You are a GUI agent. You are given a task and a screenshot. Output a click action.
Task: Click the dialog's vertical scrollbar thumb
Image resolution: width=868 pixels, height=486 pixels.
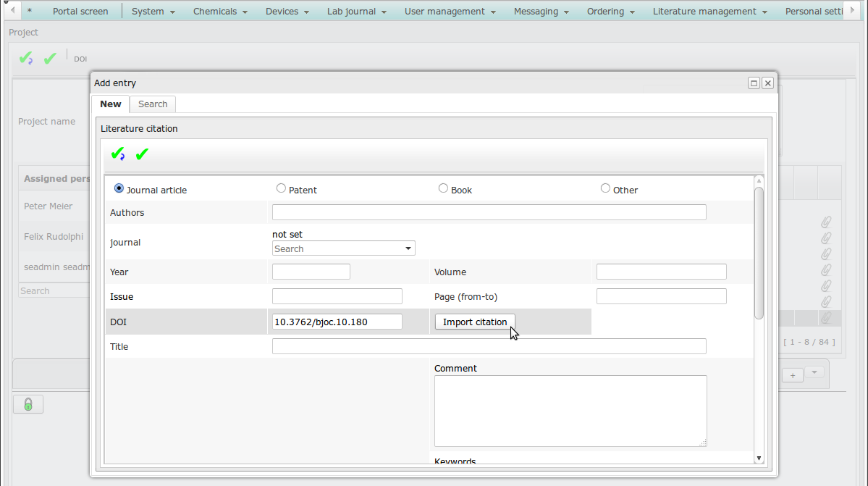759,253
